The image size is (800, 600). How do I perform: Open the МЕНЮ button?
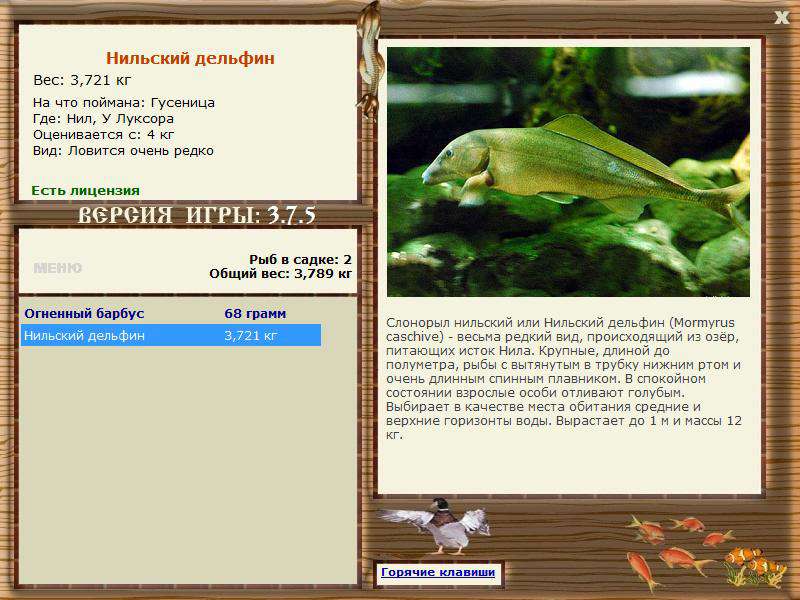coord(58,268)
